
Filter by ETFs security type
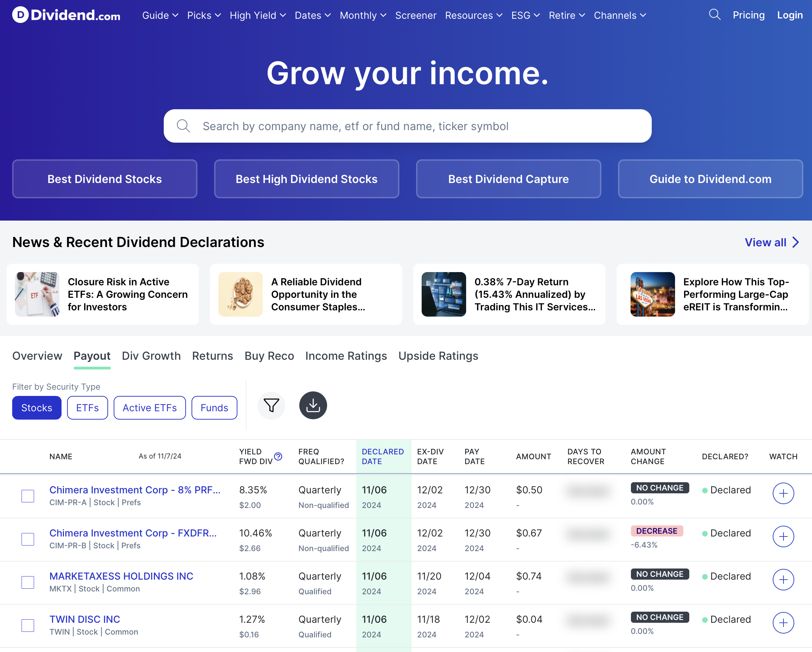87,408
